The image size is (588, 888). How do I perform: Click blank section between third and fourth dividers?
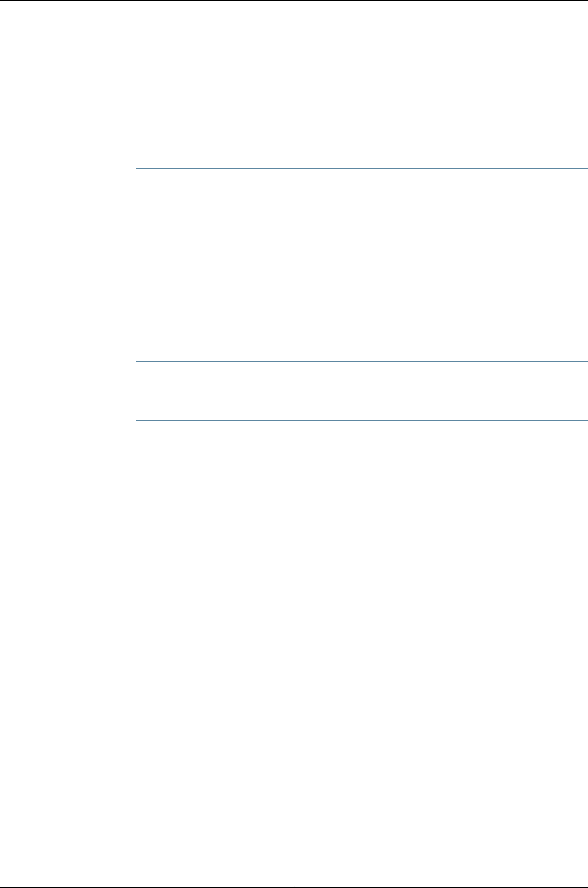362,324
